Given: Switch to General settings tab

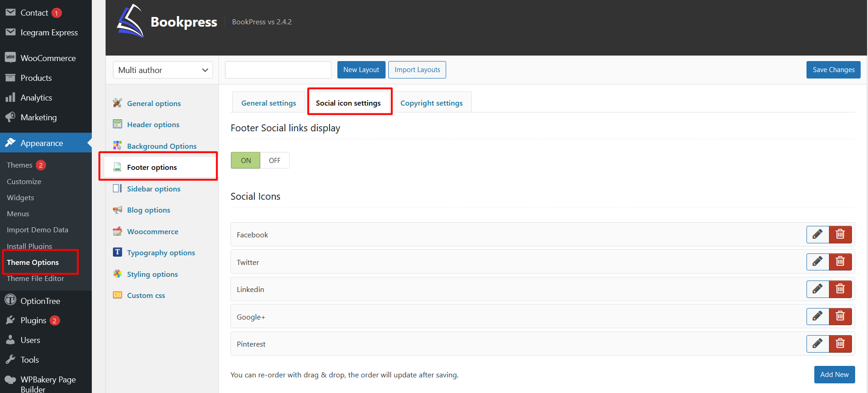Looking at the screenshot, I should coord(269,103).
